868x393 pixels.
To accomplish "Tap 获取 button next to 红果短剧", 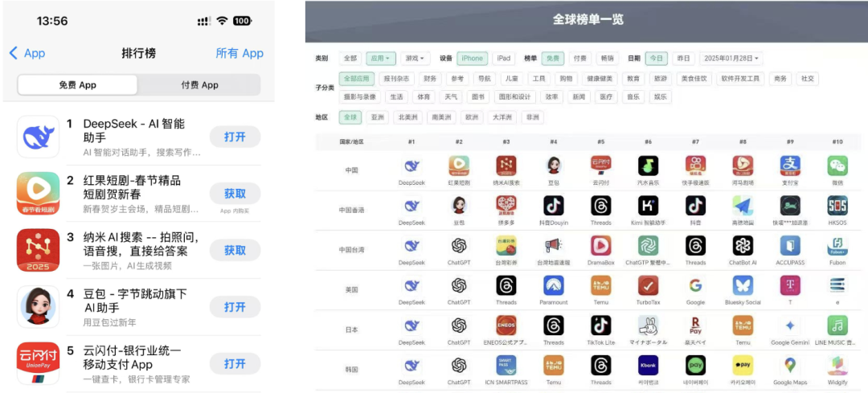I will click(235, 194).
